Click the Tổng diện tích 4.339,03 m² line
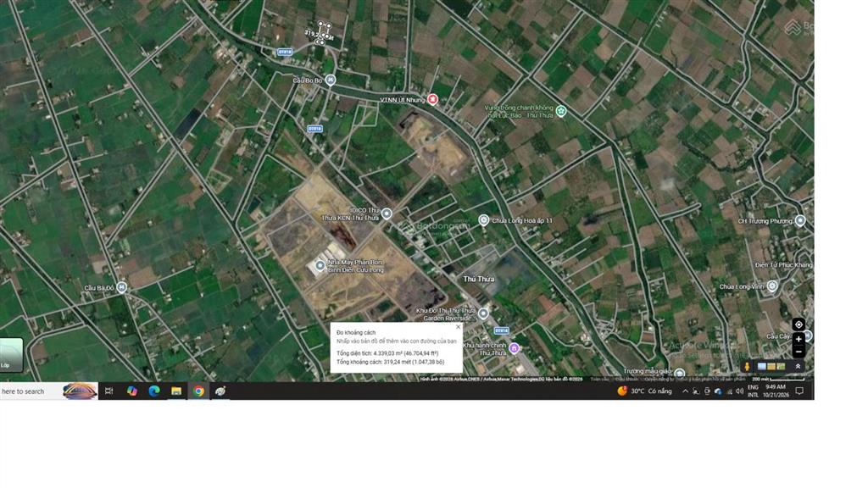Image resolution: width=868 pixels, height=488 pixels. click(x=387, y=353)
